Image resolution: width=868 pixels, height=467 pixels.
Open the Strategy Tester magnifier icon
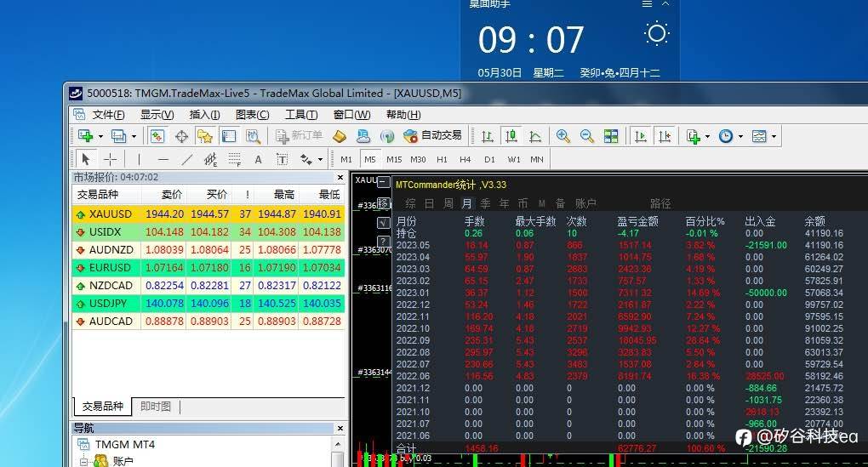253,136
